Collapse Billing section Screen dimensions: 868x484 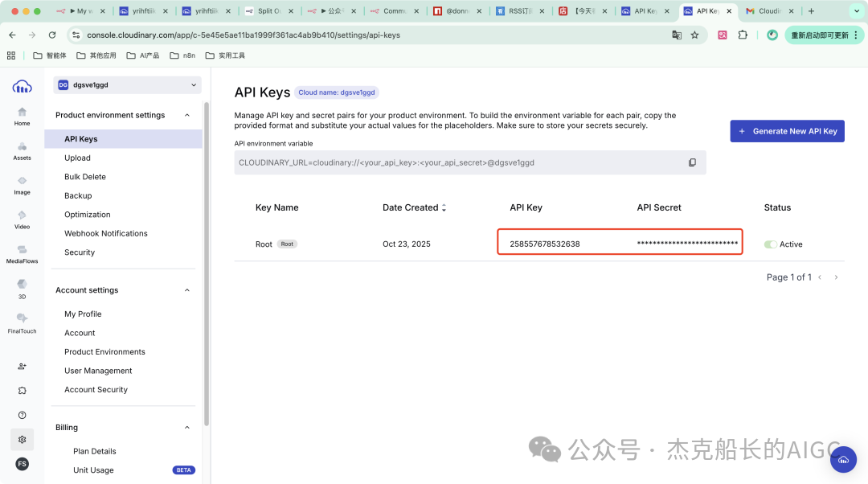tap(187, 428)
